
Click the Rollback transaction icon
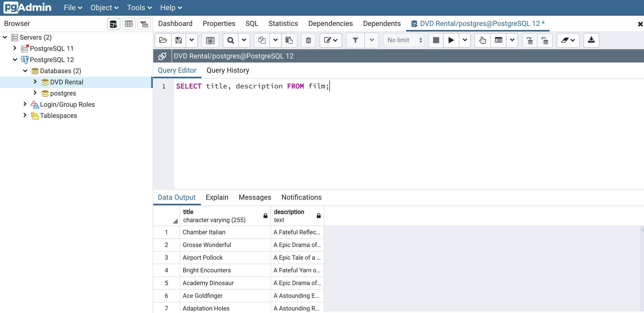(x=545, y=40)
